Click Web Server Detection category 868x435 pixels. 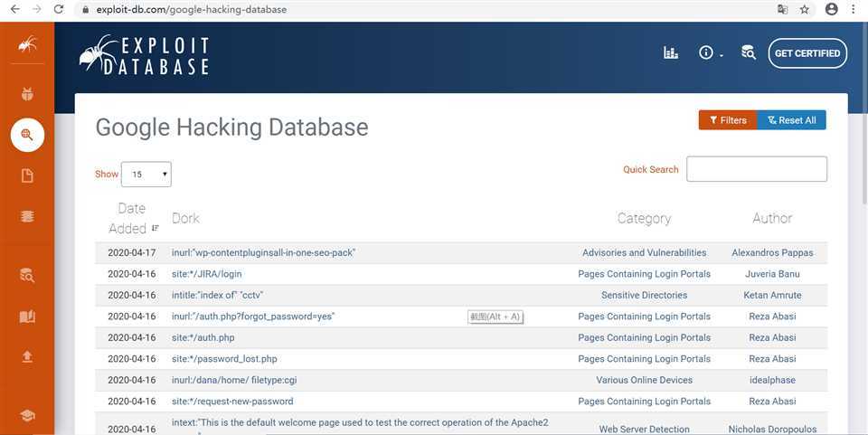pos(645,429)
